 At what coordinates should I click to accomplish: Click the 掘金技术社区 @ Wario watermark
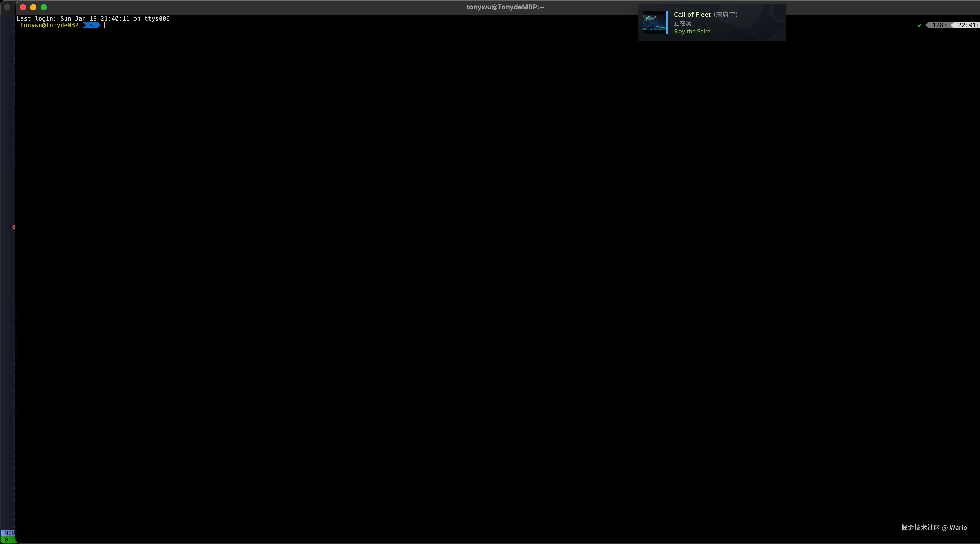pyautogui.click(x=934, y=527)
